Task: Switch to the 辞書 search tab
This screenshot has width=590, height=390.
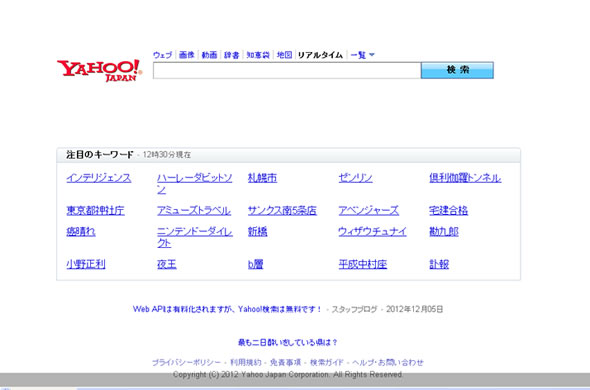Action: click(x=231, y=55)
